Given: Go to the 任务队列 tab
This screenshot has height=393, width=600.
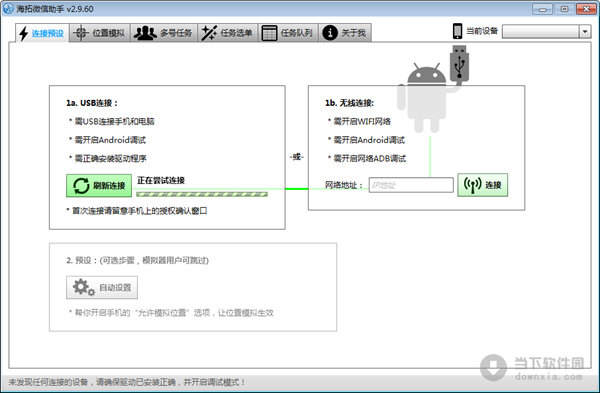Looking at the screenshot, I should coord(288,33).
